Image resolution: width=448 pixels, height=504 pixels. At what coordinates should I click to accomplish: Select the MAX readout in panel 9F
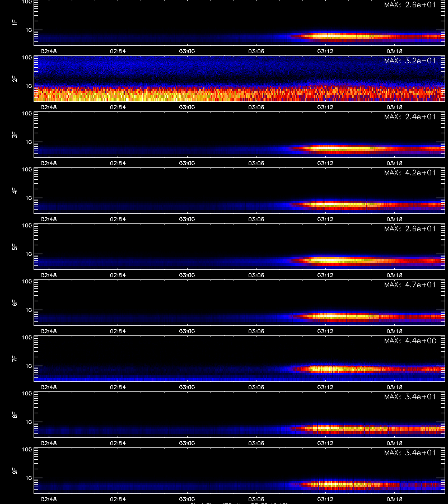click(410, 452)
